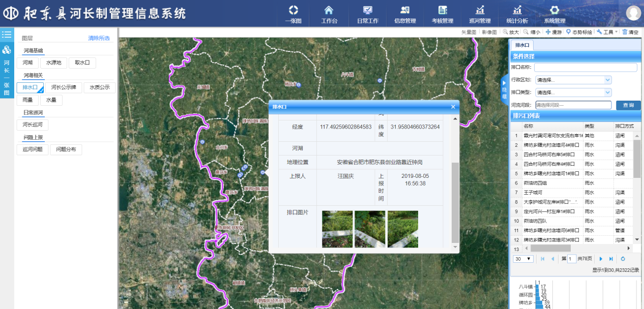
Task: Click the 清空 trash icon
Action: click(x=630, y=32)
